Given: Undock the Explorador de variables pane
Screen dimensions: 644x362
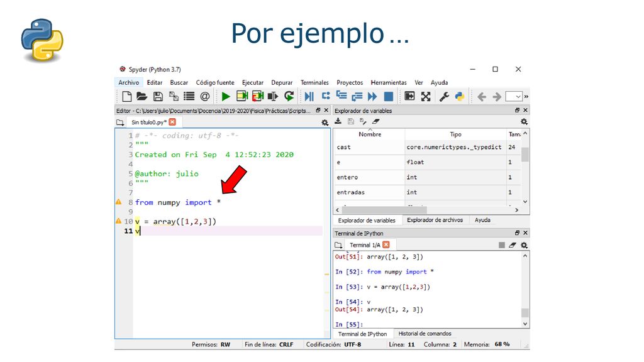Looking at the screenshot, I should click(x=517, y=111).
